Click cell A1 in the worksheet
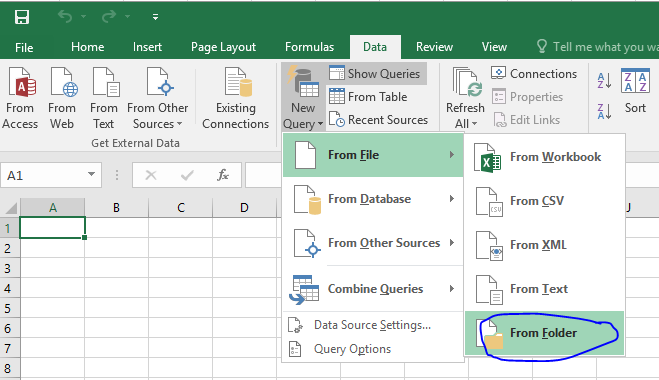Viewport: 659px width, 380px height. pos(53,228)
